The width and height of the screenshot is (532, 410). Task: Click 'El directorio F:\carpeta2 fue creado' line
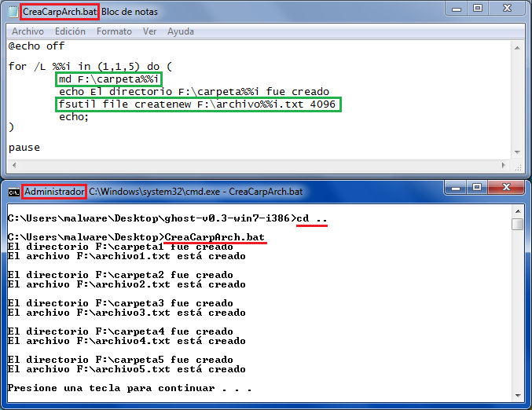click(120, 275)
